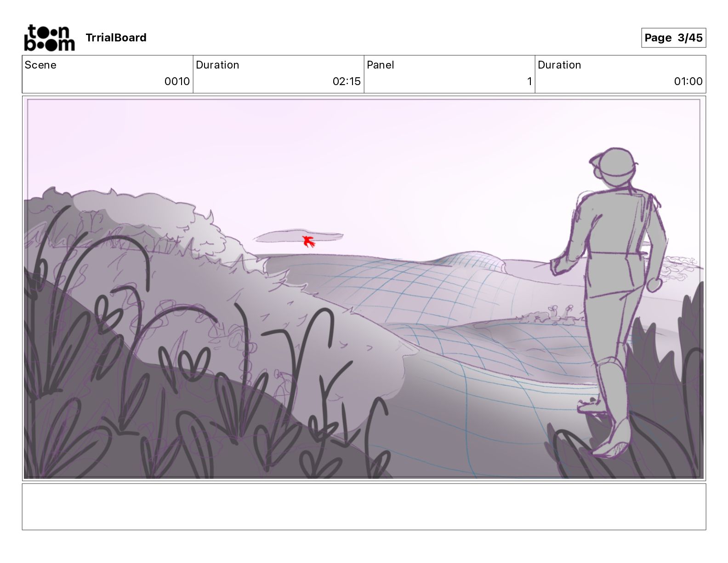Image resolution: width=728 pixels, height=563 pixels.
Task: Click the scene duration 02:15
Action: point(347,81)
